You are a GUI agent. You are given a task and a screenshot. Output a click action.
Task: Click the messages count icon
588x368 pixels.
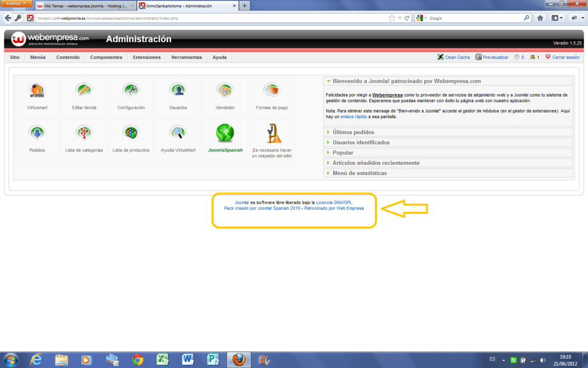point(517,57)
